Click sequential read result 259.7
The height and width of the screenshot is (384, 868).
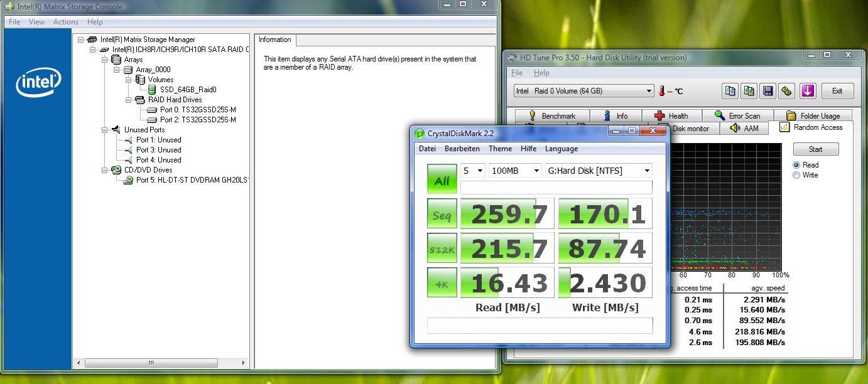(x=507, y=214)
